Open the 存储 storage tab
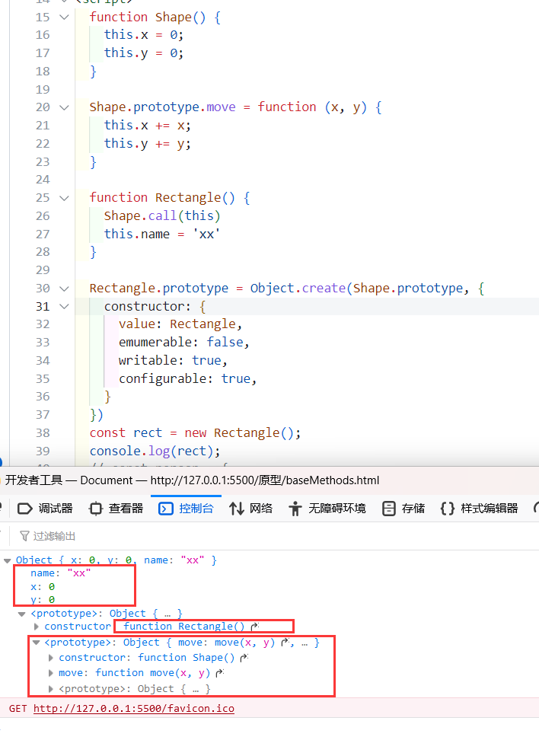The height and width of the screenshot is (756, 539). 403,508
